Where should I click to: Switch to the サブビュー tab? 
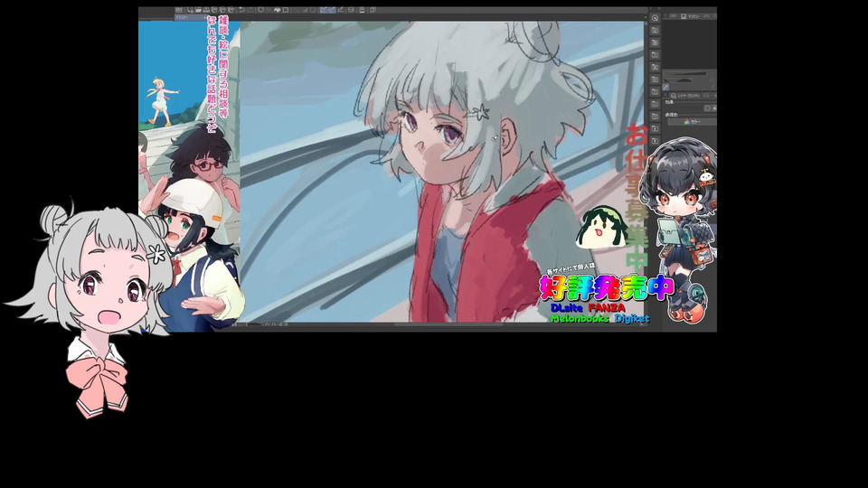(692, 16)
